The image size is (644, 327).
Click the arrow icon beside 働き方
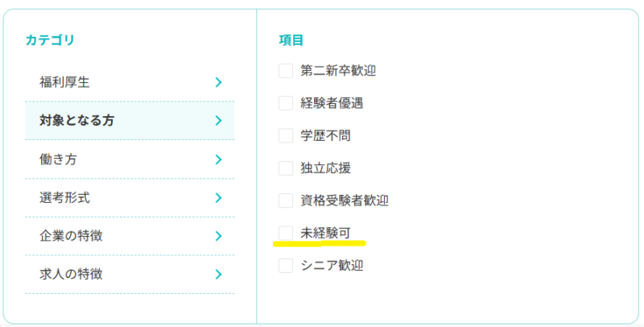[218, 159]
